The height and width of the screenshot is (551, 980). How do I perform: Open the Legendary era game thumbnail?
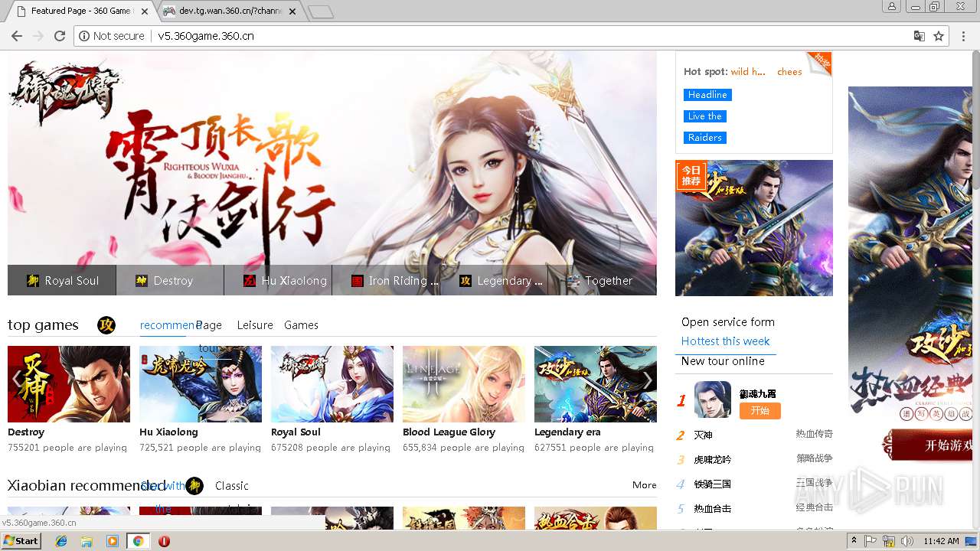[596, 384]
